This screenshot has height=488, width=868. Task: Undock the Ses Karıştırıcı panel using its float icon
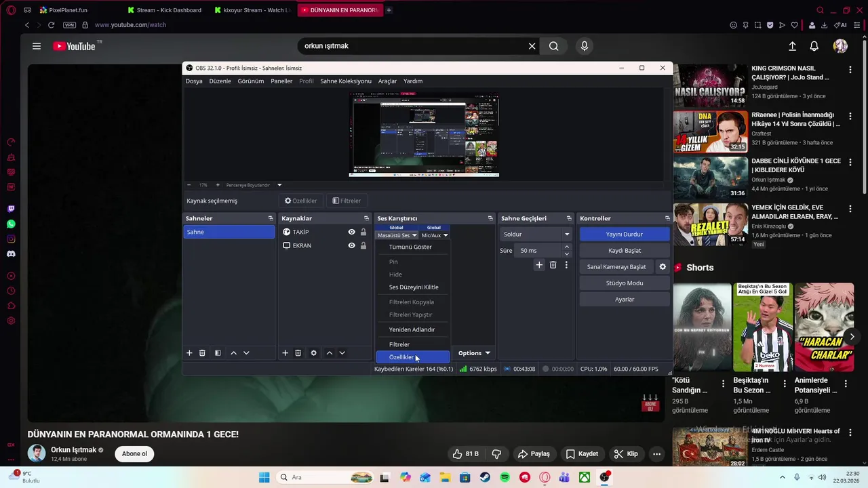tap(490, 218)
